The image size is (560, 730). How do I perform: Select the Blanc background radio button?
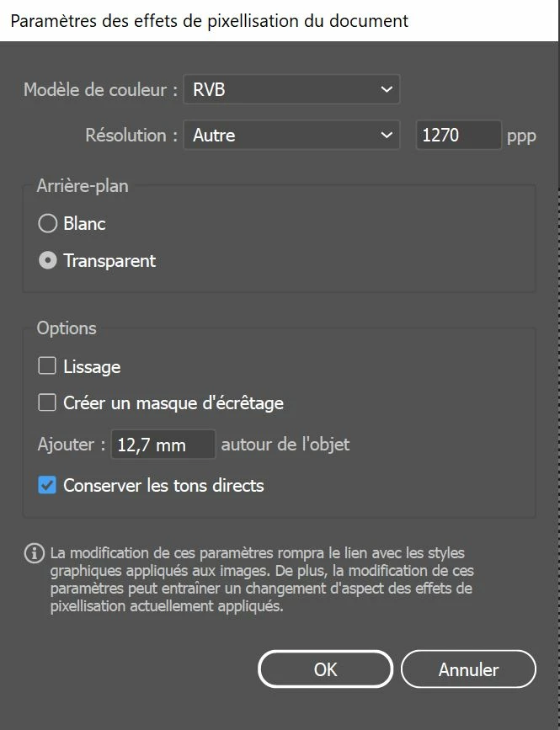coord(47,223)
